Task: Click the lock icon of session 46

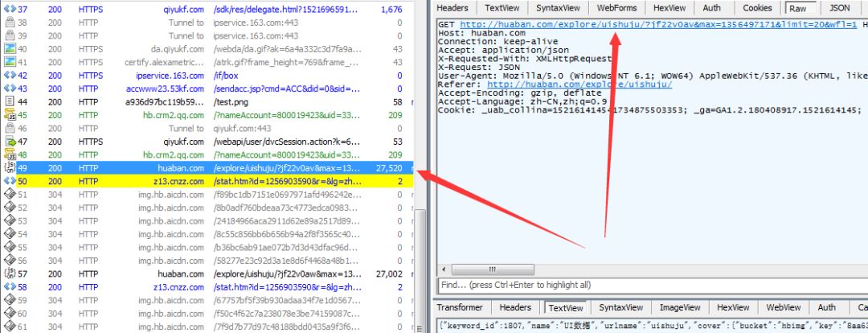Action: 10,129
